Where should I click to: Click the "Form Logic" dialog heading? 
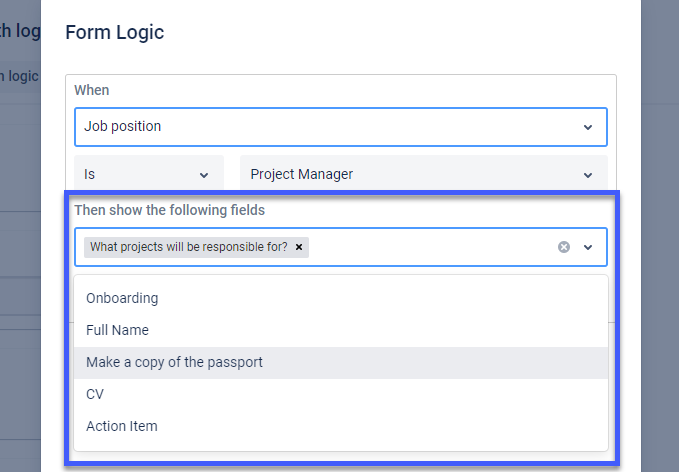pyautogui.click(x=114, y=33)
